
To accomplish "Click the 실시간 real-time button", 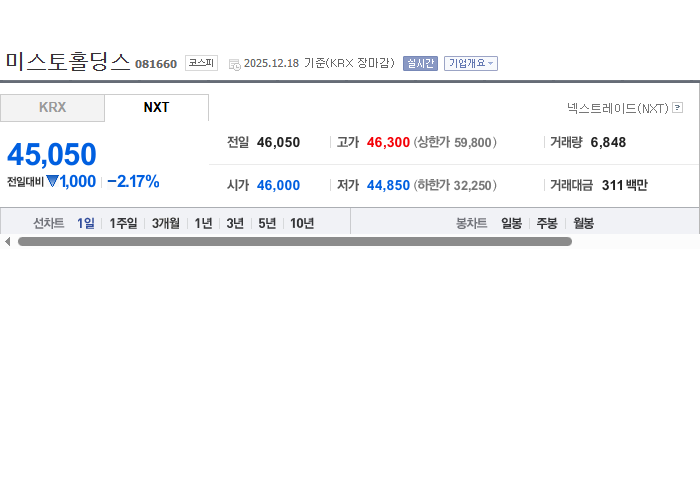I will 420,63.
